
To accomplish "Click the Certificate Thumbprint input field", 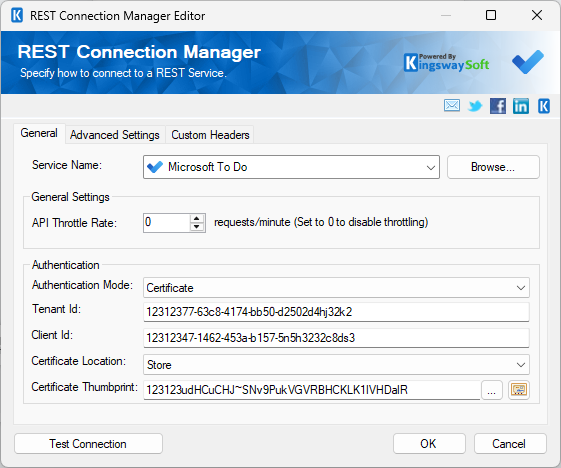I will click(312, 390).
